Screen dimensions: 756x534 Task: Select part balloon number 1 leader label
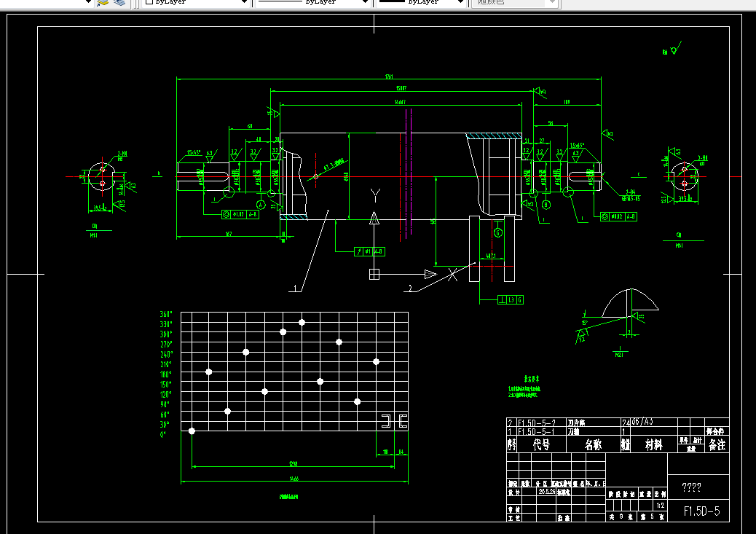click(295, 288)
